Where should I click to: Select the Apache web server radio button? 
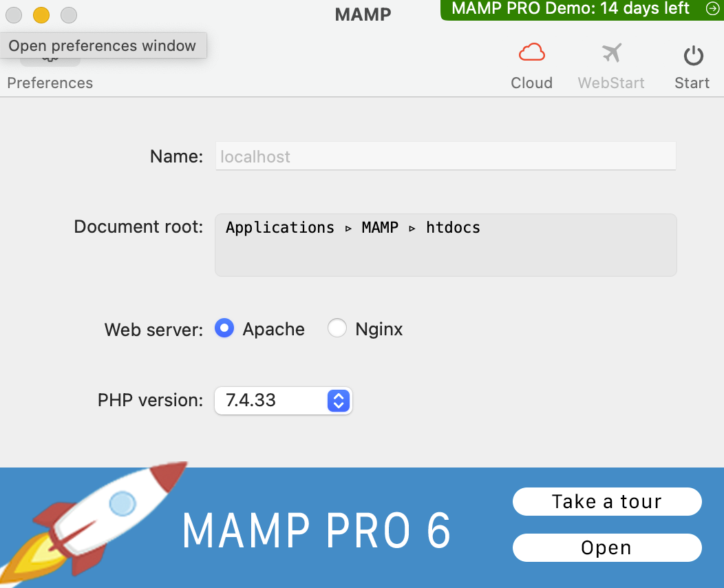pos(224,328)
